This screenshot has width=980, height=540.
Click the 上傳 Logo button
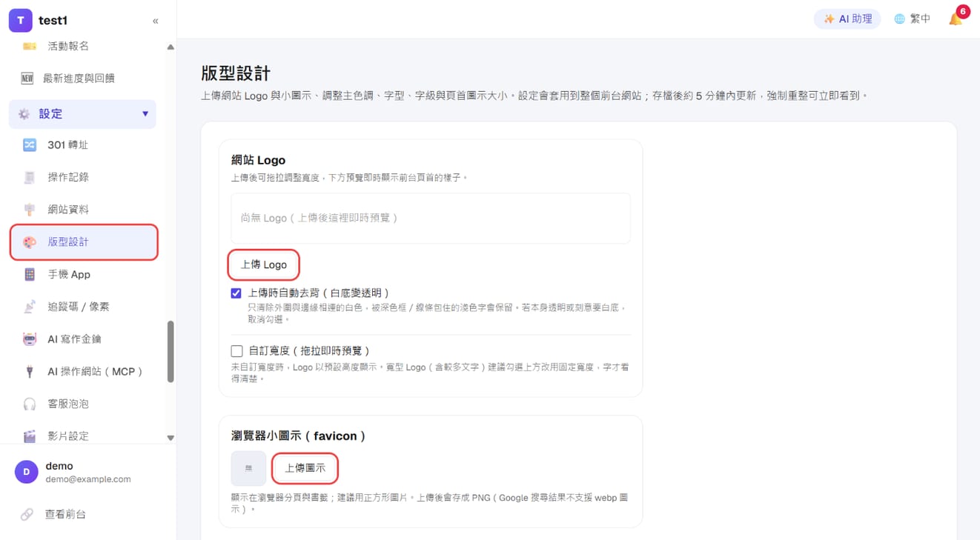click(264, 264)
